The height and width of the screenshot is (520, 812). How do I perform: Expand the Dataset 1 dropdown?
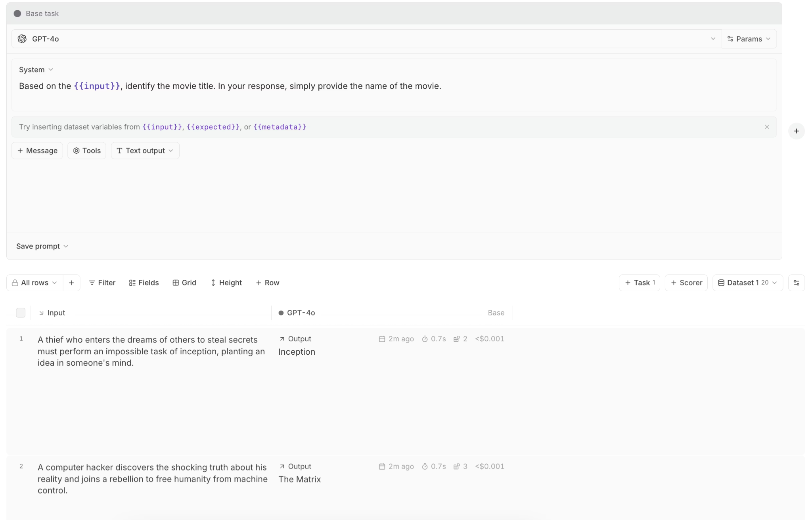[747, 283]
